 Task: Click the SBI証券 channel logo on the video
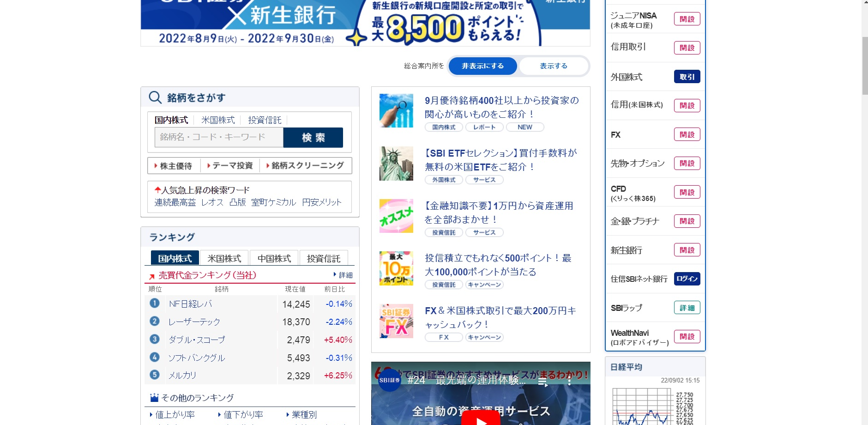point(389,380)
